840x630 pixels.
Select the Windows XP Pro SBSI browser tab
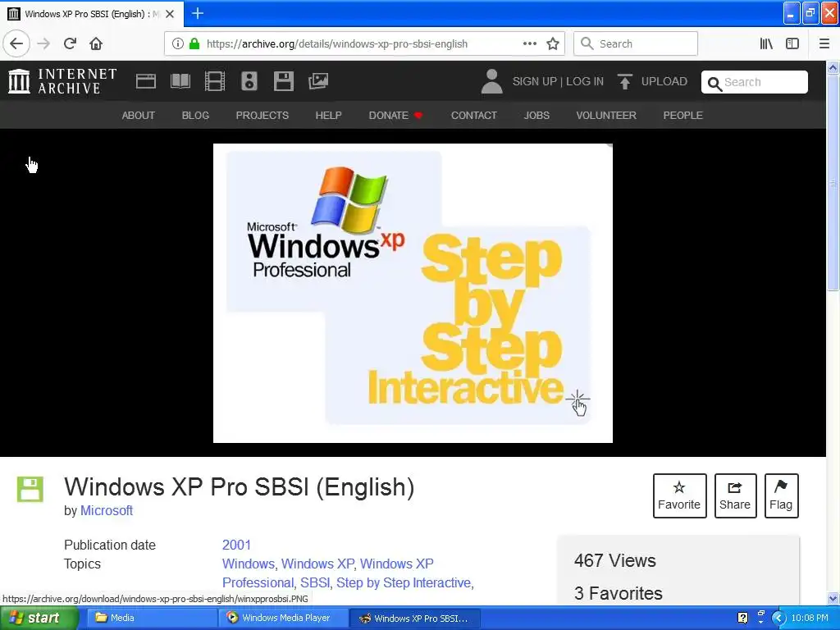[92, 14]
